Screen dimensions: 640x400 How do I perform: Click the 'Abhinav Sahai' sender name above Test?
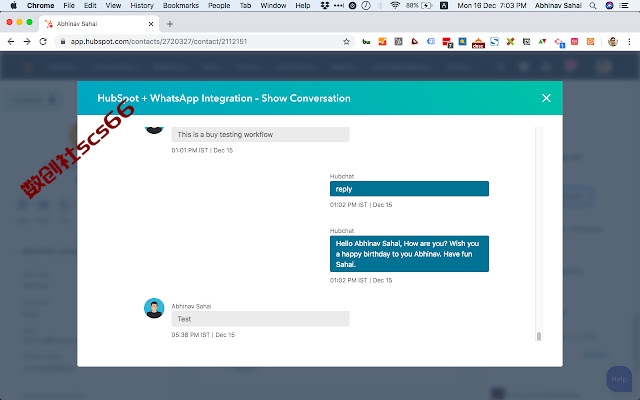[x=191, y=306]
